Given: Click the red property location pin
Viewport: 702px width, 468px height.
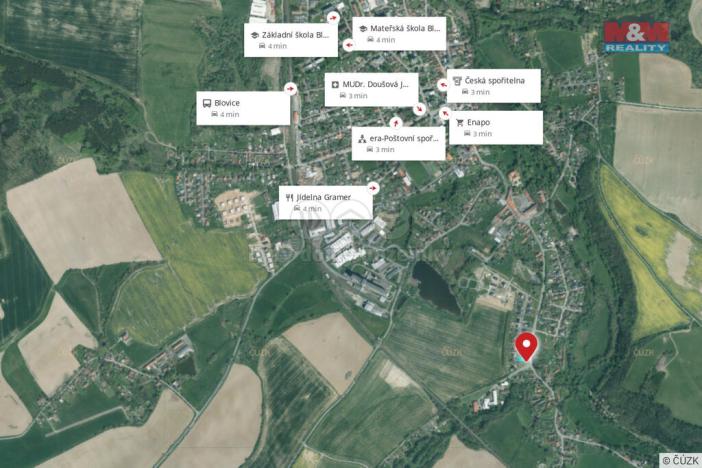Looking at the screenshot, I should pyautogui.click(x=526, y=347).
